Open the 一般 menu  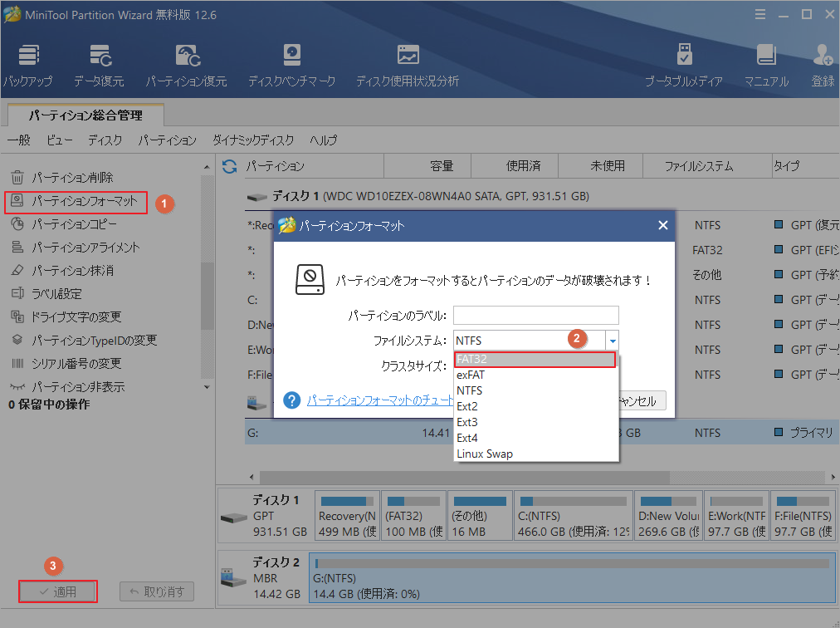coord(19,140)
